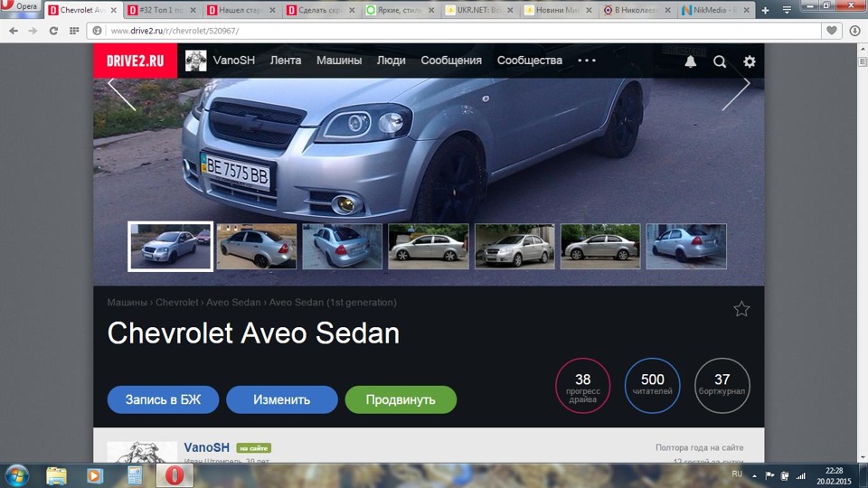Click VanoSH username in navigation
The width and height of the screenshot is (868, 488).
click(x=233, y=61)
